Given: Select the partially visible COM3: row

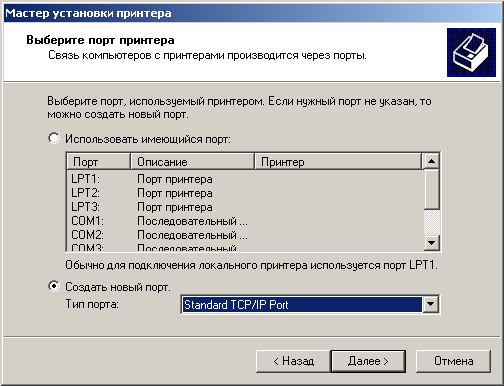Looking at the screenshot, I should [245, 247].
